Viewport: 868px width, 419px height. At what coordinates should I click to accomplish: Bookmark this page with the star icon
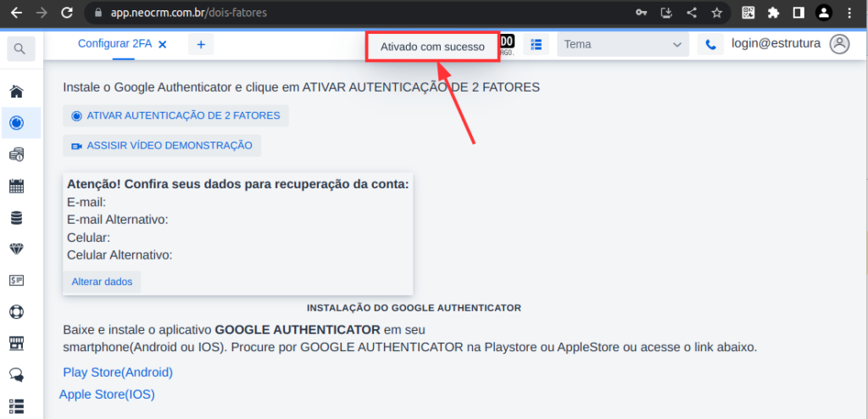point(716,13)
